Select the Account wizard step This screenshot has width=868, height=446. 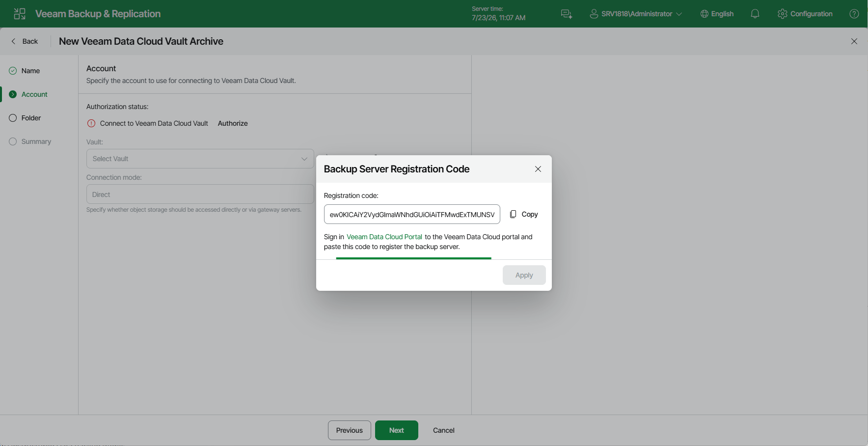tap(34, 94)
